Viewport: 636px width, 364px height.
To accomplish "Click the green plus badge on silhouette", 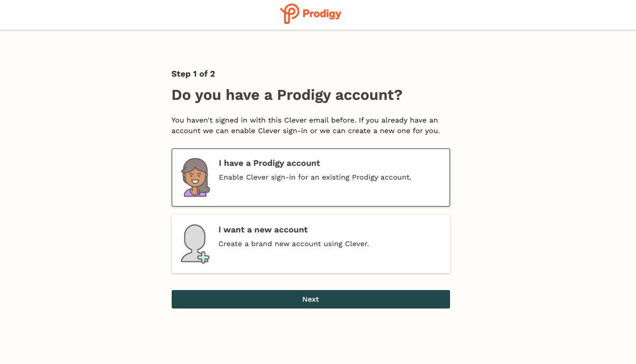I will [204, 258].
